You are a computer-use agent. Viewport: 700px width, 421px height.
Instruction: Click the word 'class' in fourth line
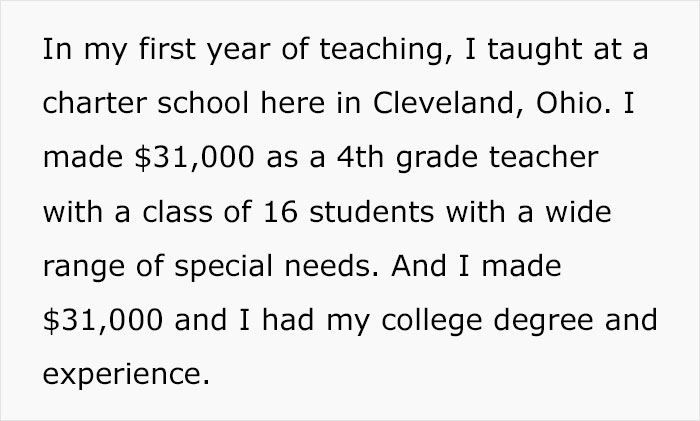pos(177,212)
